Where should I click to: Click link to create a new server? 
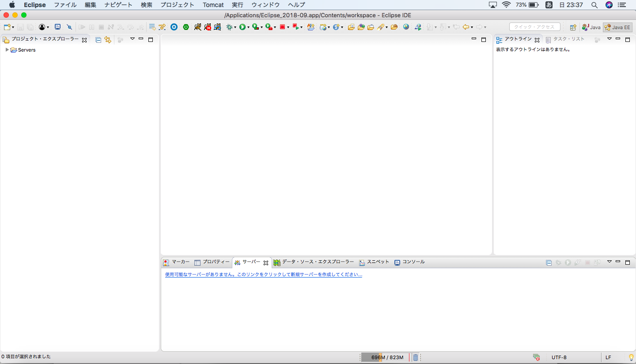(x=264, y=274)
